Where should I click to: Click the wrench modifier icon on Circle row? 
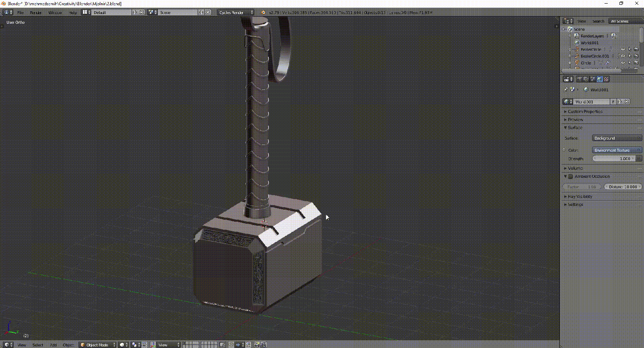608,63
